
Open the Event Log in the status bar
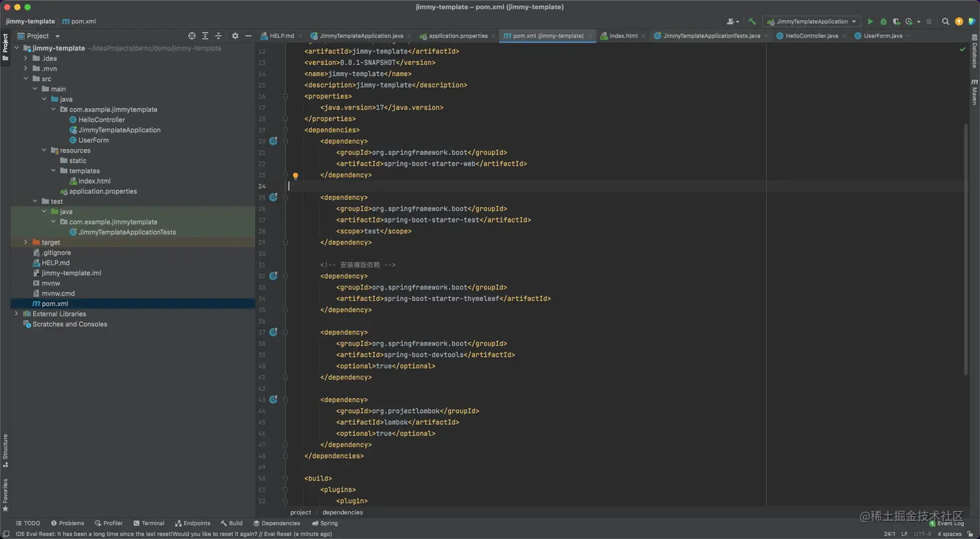[x=950, y=523]
